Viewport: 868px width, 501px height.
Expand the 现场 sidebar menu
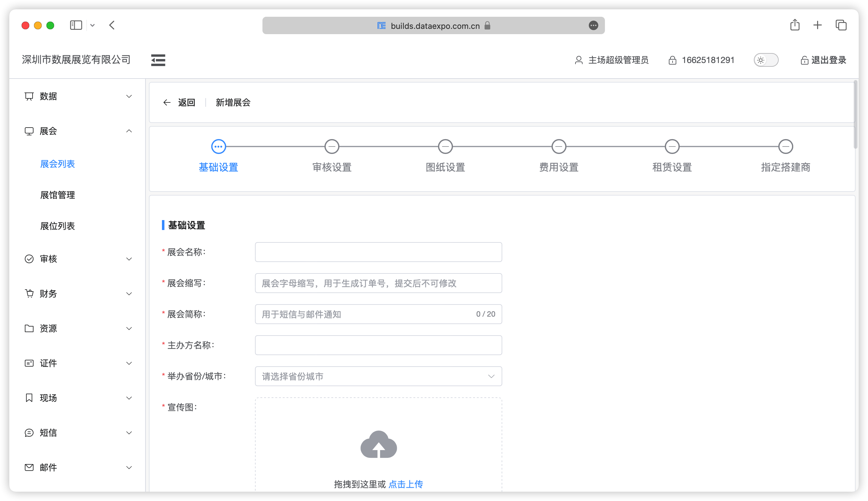(78, 398)
